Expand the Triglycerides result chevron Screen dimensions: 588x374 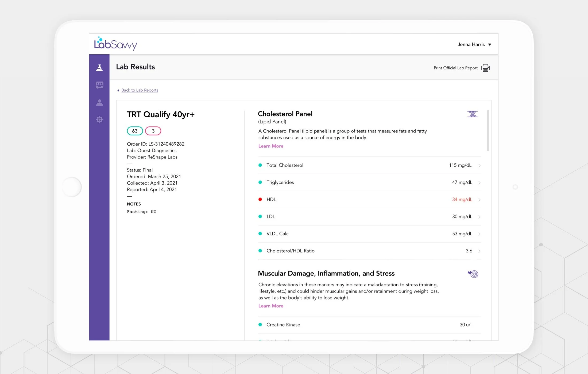click(479, 182)
